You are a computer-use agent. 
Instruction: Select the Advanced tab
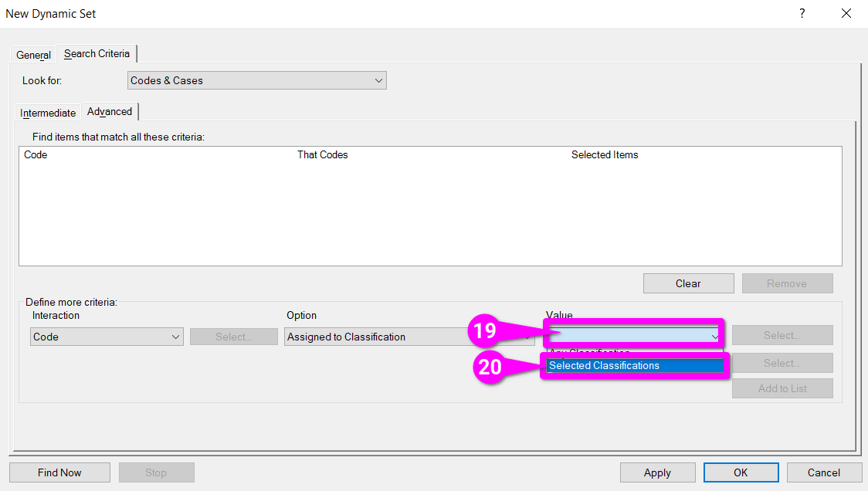110,111
